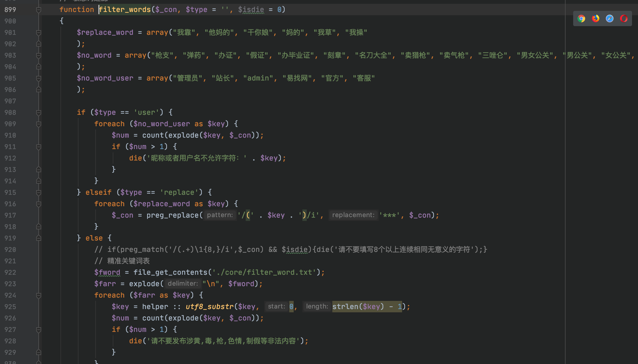Collapse the foreach $farr loop on line 924
This screenshot has width=638, height=364.
39,295
